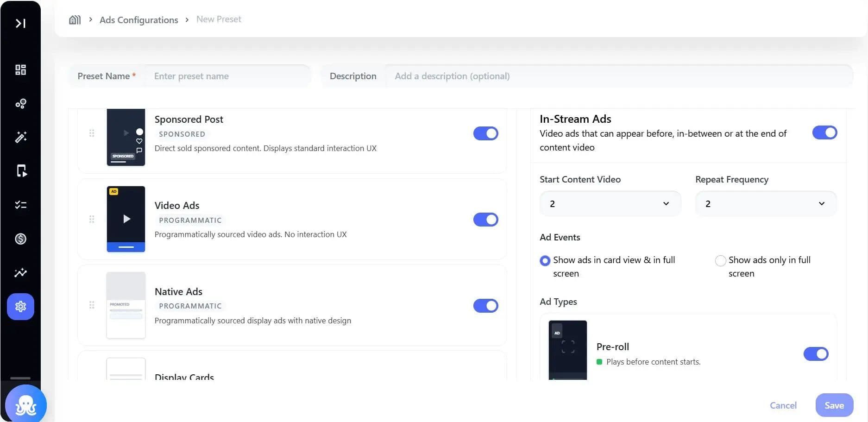Click the Save button
The image size is (868, 422).
[834, 405]
